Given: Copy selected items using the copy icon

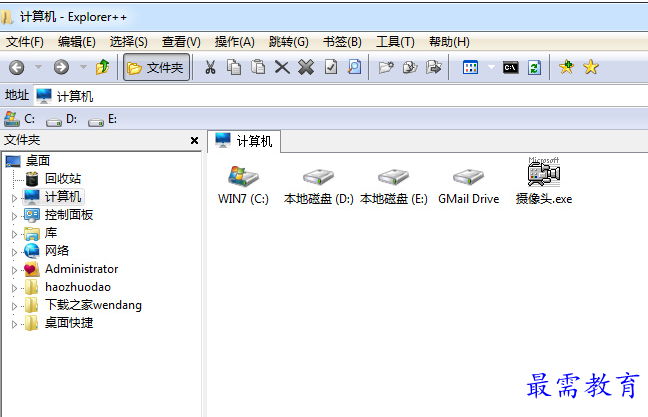Looking at the screenshot, I should point(234,67).
